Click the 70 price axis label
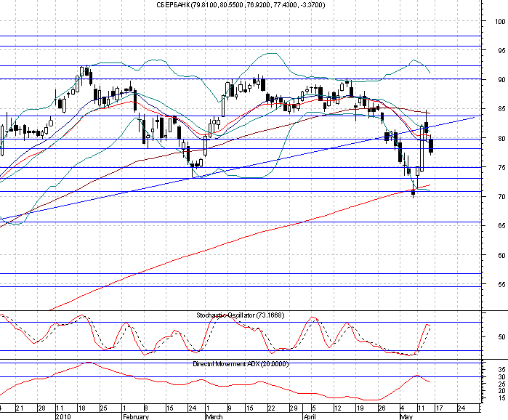 pyautogui.click(x=501, y=197)
